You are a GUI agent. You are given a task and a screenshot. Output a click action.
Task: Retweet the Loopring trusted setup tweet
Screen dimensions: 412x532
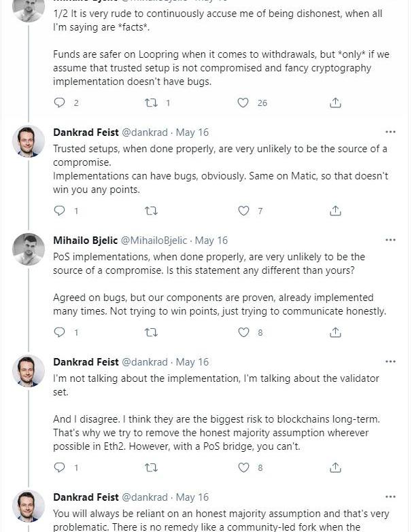click(152, 103)
